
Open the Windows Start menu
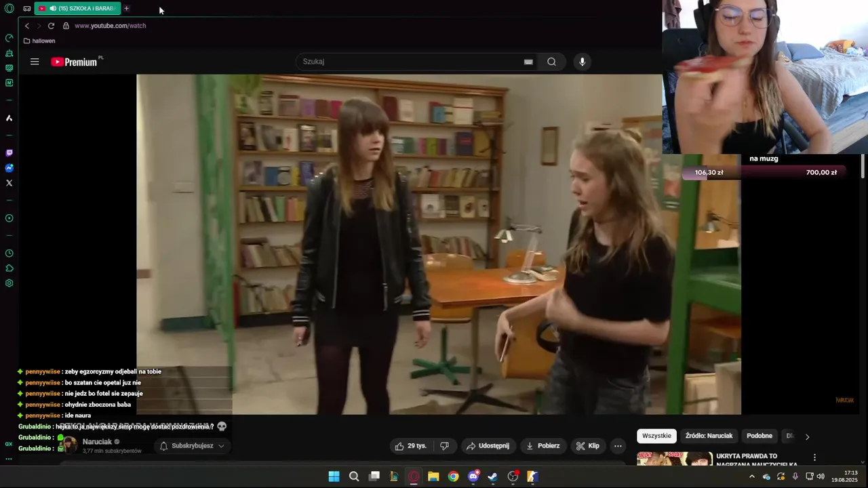click(x=334, y=476)
